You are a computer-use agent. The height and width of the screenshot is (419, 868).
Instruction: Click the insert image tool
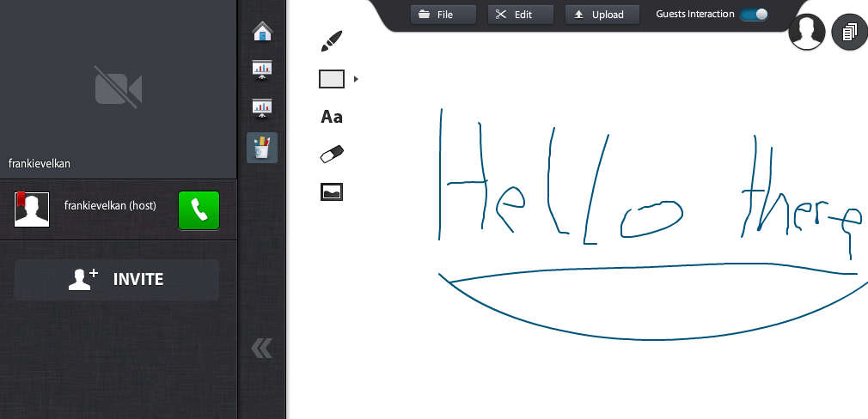(332, 192)
